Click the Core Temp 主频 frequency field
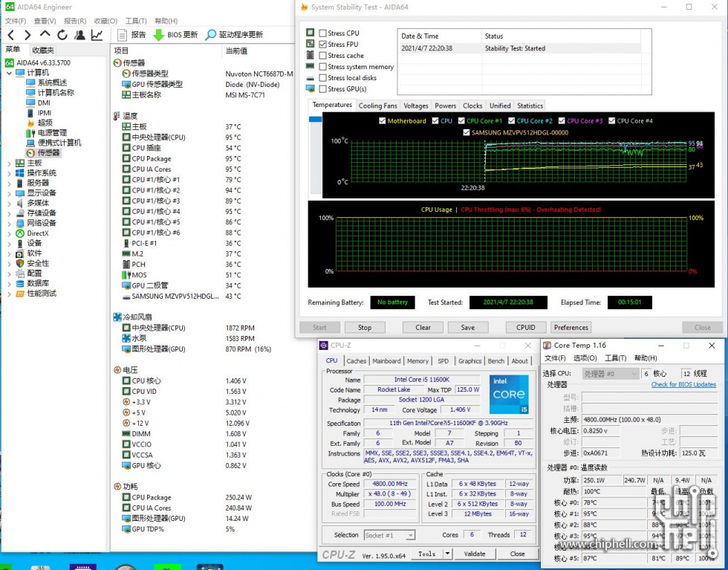 (x=649, y=419)
